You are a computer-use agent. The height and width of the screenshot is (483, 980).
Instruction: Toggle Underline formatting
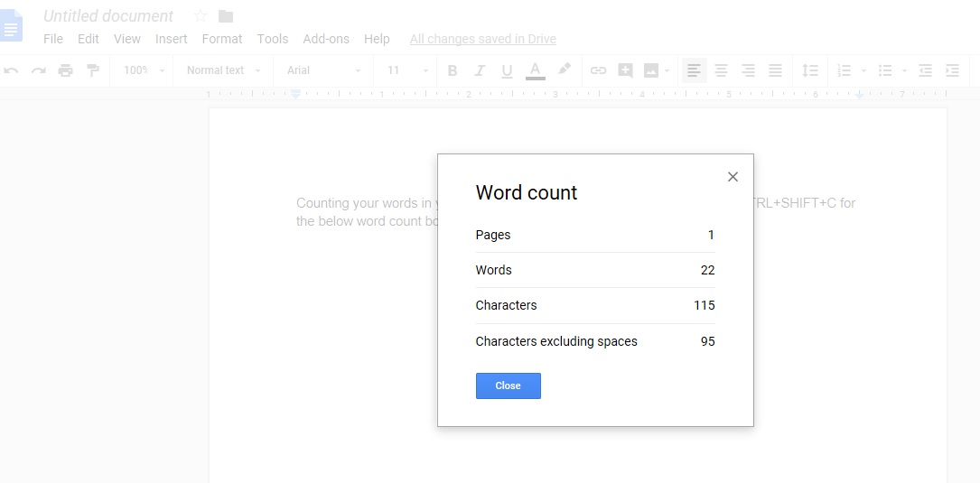(x=507, y=70)
